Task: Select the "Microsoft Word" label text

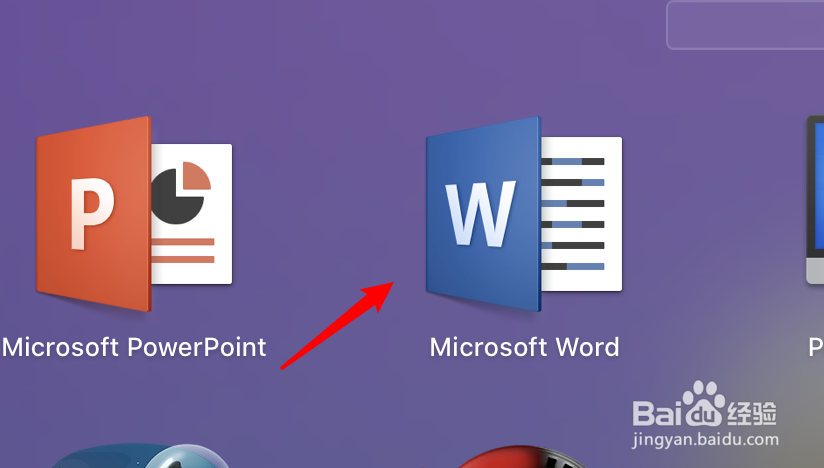Action: point(524,347)
